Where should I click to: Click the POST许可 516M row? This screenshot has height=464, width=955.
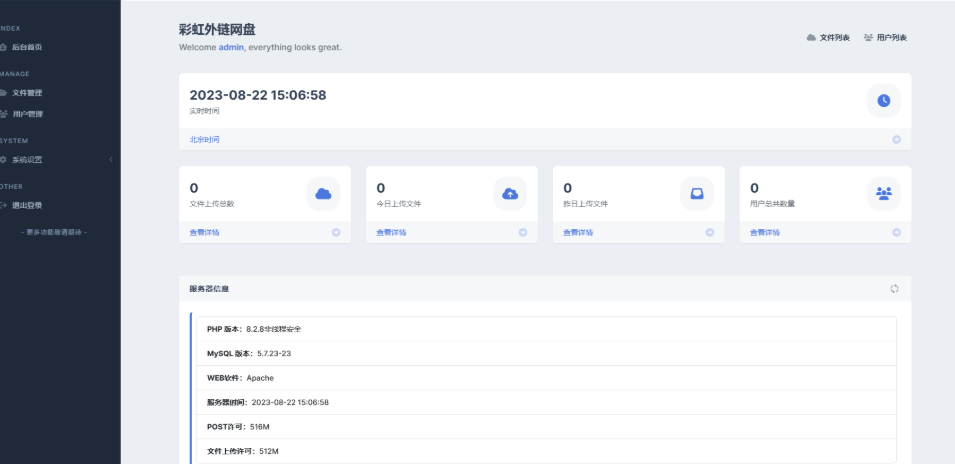pos(546,427)
